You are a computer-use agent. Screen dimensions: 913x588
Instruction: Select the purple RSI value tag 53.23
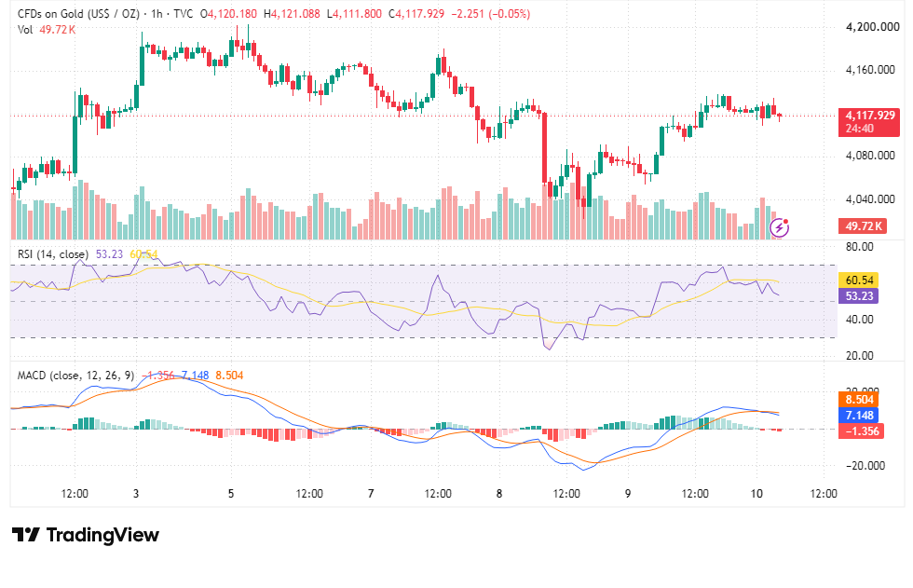[859, 295]
